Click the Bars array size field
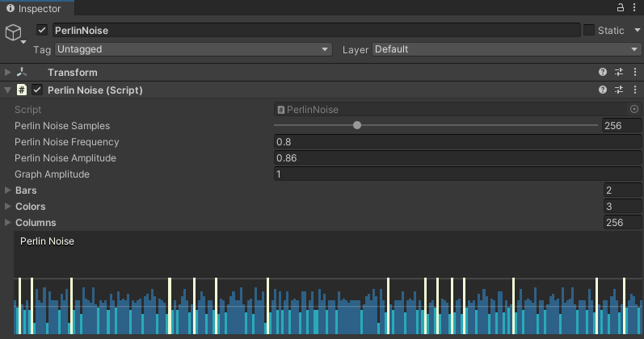 pyautogui.click(x=622, y=190)
